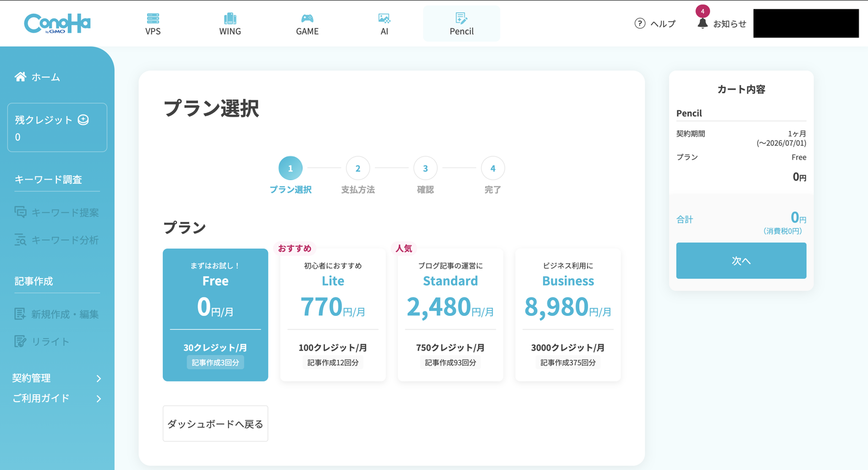
Task: Open the GAME controller icon
Action: pos(307,18)
